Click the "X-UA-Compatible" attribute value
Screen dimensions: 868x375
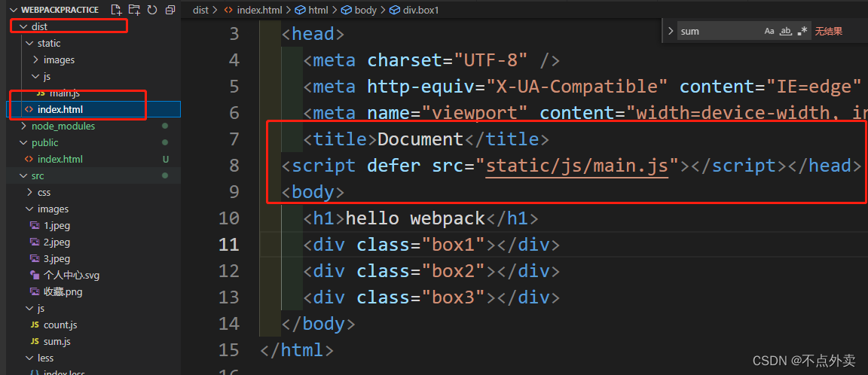(x=576, y=87)
